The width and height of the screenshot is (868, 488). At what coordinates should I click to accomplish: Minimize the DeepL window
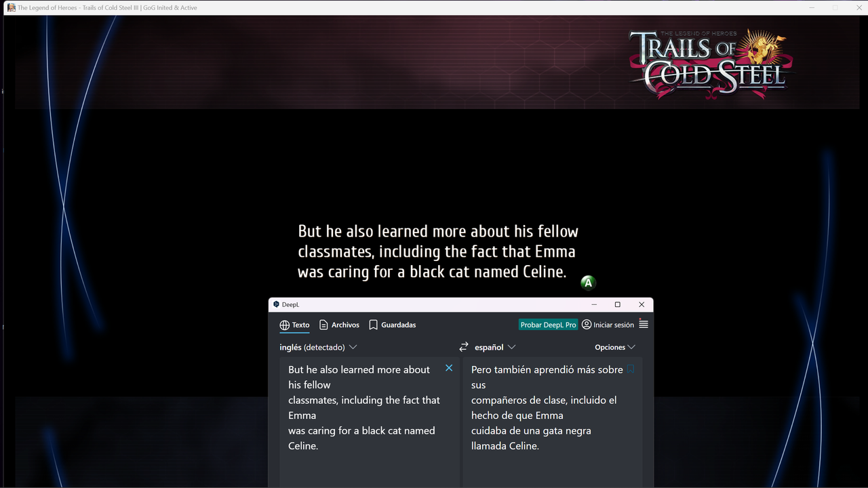point(594,305)
